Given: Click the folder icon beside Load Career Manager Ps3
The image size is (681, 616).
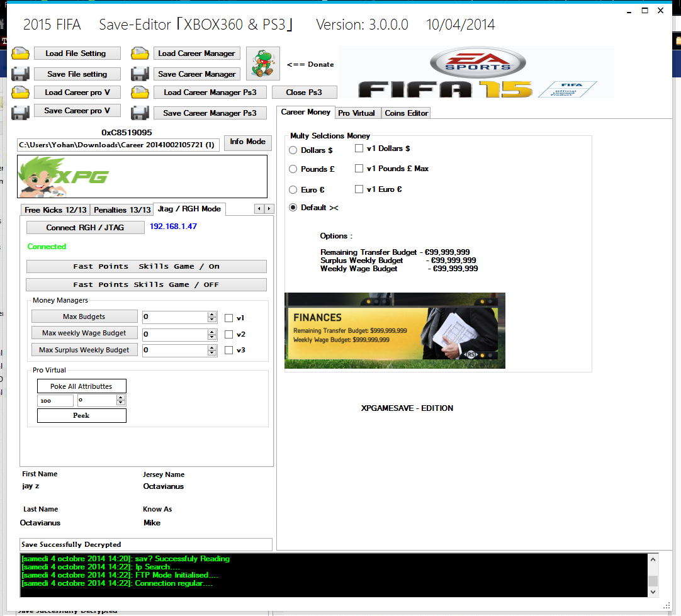Looking at the screenshot, I should tap(140, 92).
